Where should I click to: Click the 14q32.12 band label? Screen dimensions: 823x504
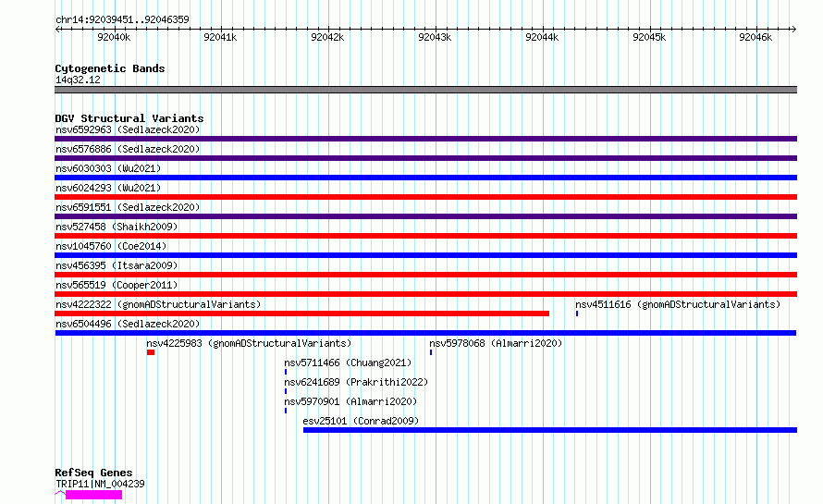coord(78,80)
